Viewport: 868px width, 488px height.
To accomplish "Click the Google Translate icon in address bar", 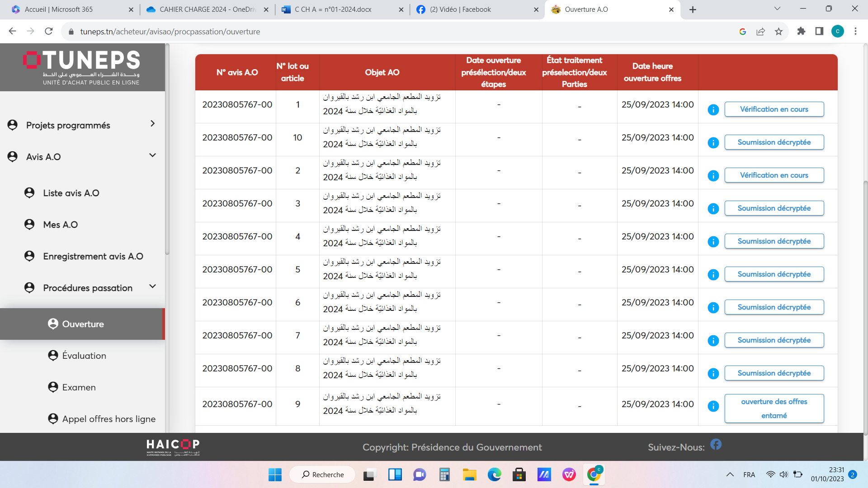I will [x=742, y=32].
